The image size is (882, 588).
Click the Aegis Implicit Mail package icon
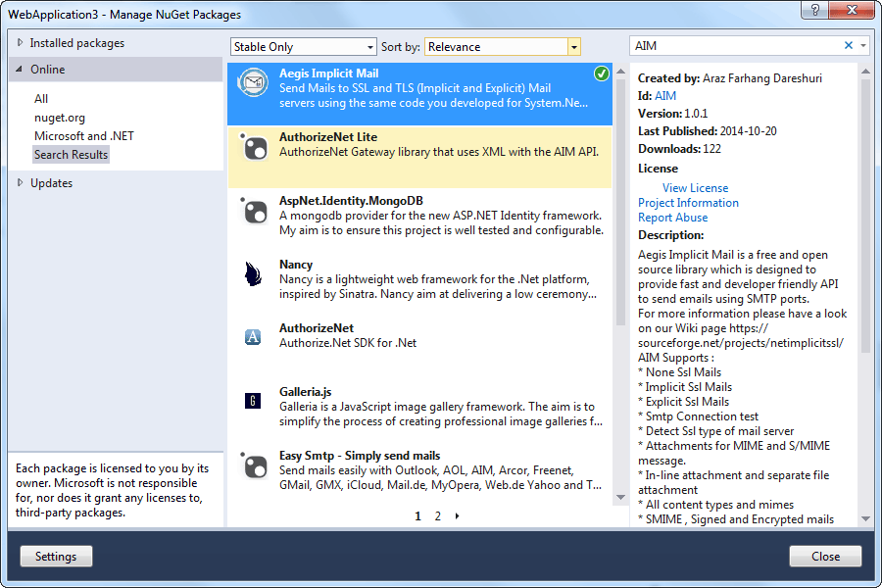click(254, 82)
